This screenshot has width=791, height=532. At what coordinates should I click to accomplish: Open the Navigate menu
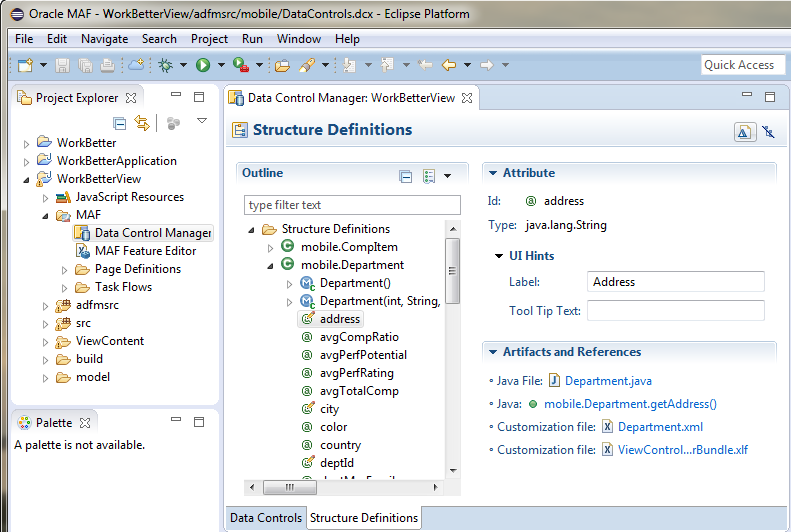104,39
